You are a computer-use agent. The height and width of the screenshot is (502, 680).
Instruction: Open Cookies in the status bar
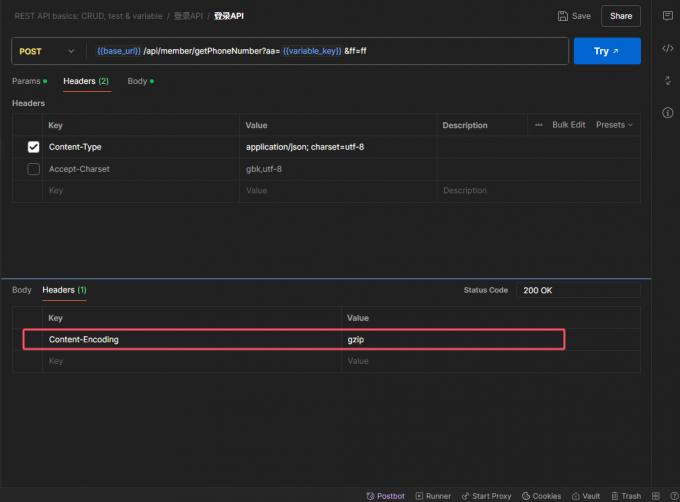[541, 496]
